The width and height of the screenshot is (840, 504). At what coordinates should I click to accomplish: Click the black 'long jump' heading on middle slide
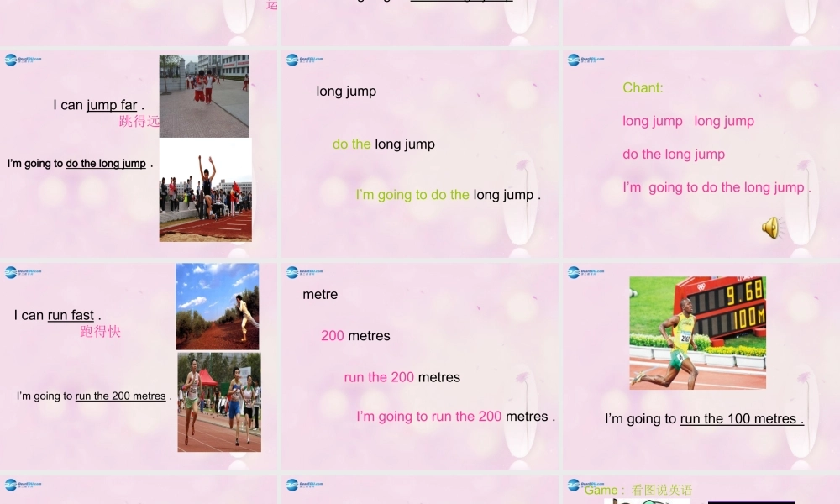pyautogui.click(x=346, y=92)
